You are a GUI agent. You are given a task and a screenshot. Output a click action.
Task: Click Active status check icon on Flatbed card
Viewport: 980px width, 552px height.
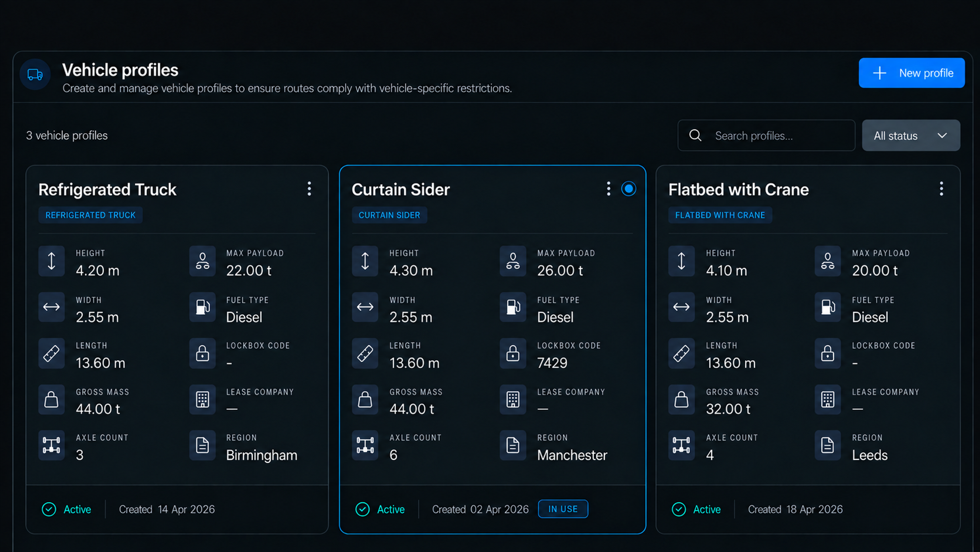tap(679, 509)
